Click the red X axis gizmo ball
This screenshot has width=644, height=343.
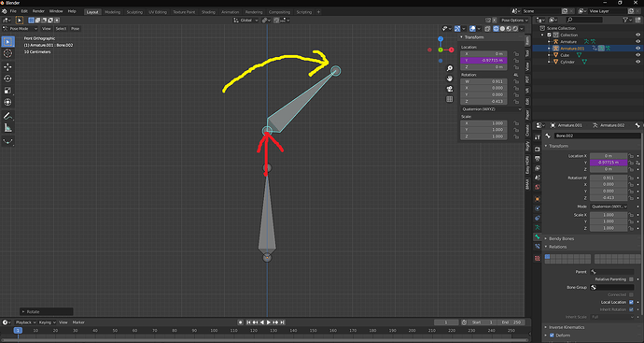tap(451, 50)
